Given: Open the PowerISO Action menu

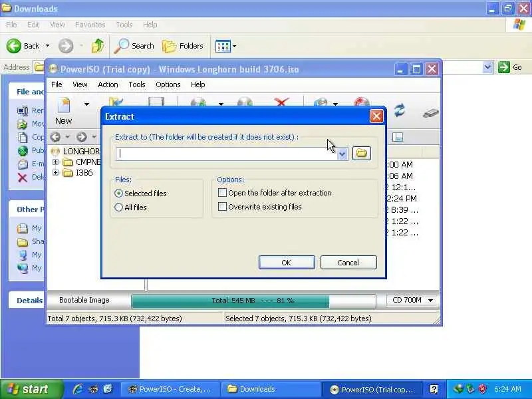Looking at the screenshot, I should pyautogui.click(x=108, y=84).
